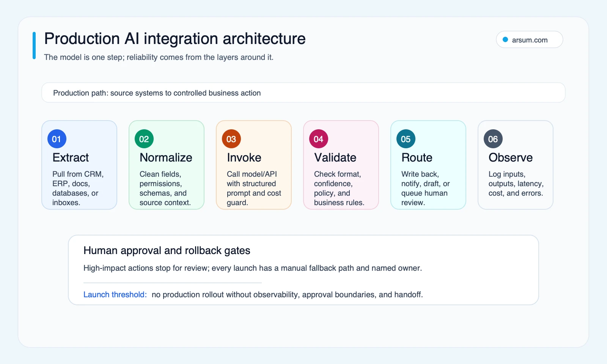Click the 02 step number badge

coord(144,139)
